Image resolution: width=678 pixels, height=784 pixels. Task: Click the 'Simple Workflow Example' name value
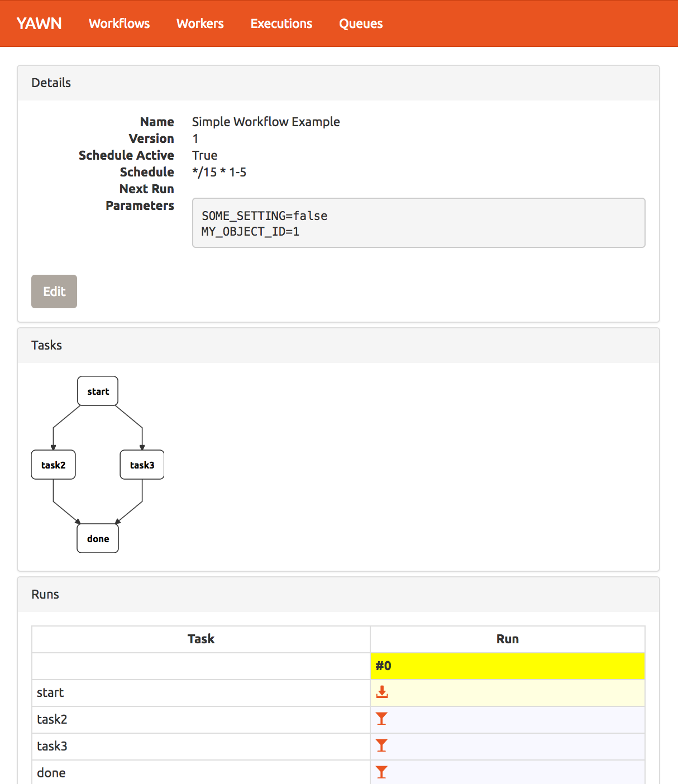pyautogui.click(x=266, y=122)
